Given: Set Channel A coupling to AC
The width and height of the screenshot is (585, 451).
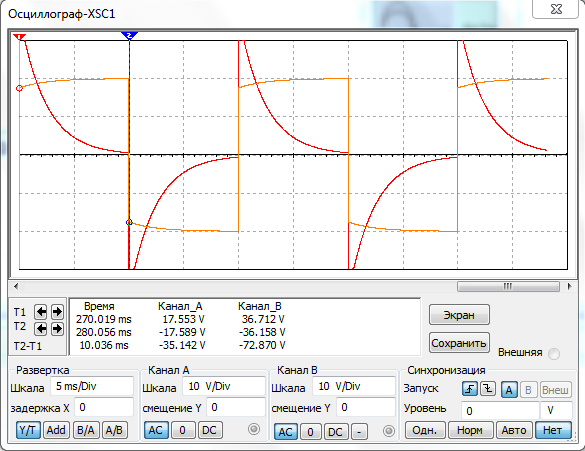Looking at the screenshot, I should [x=156, y=430].
